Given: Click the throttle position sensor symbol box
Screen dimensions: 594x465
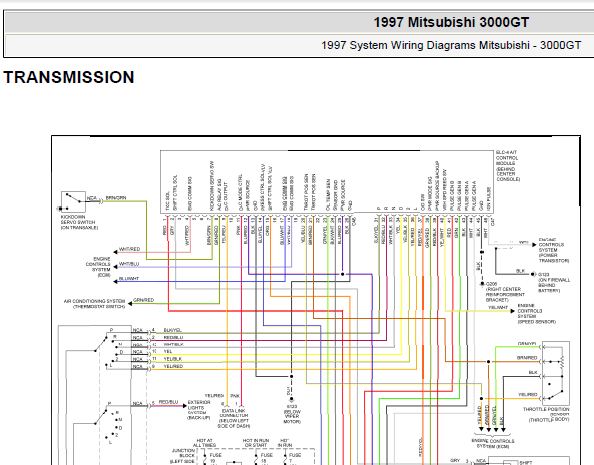Looking at the screenshot, I should click(556, 373).
